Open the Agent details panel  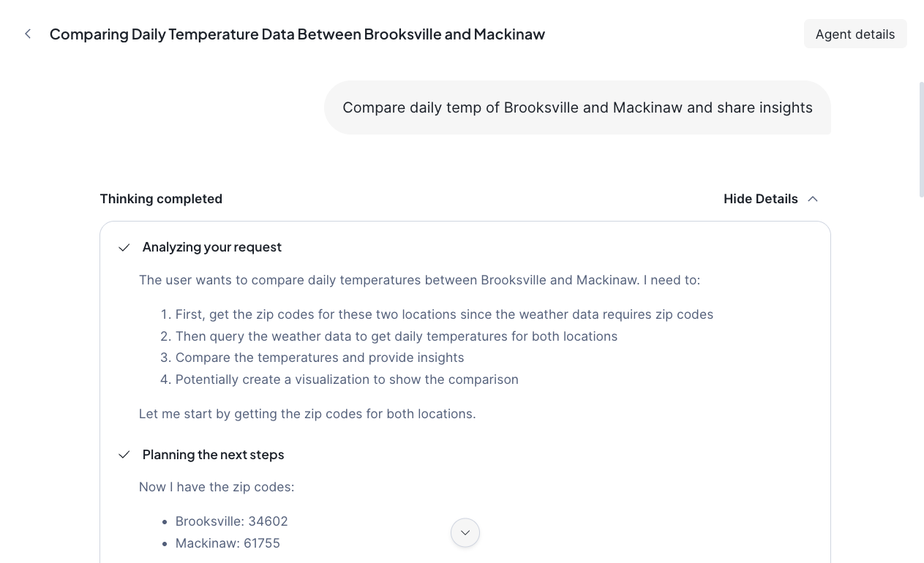(x=854, y=34)
